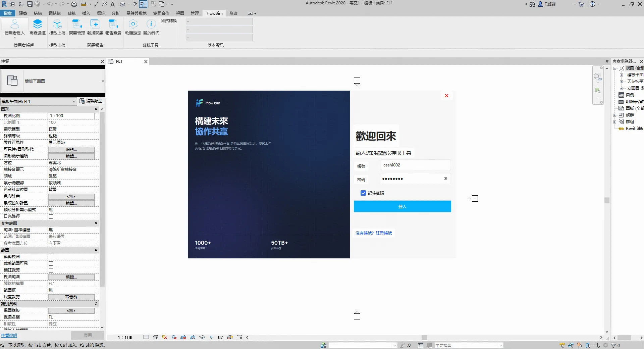
Task: Click the Print icon in quick access toolbar
Action: pos(74,4)
